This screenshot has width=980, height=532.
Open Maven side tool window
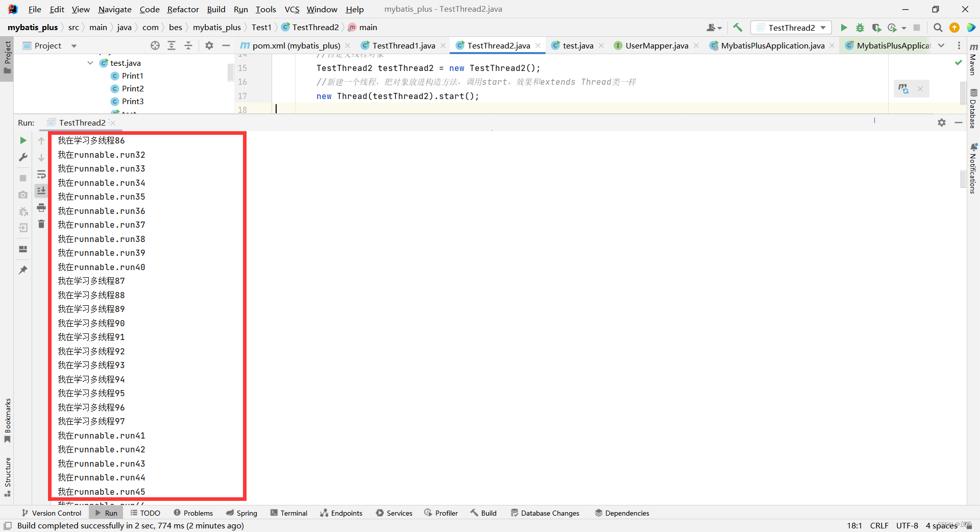click(973, 59)
